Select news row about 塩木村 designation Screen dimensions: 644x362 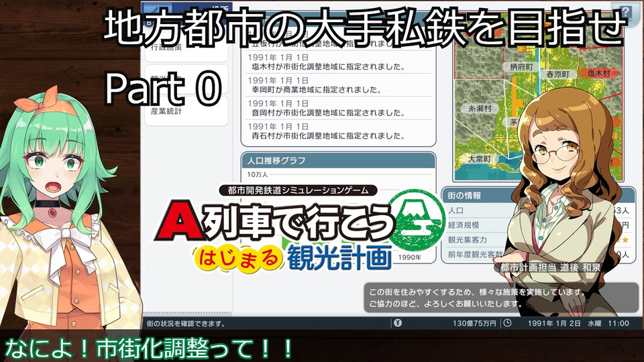tap(337, 62)
